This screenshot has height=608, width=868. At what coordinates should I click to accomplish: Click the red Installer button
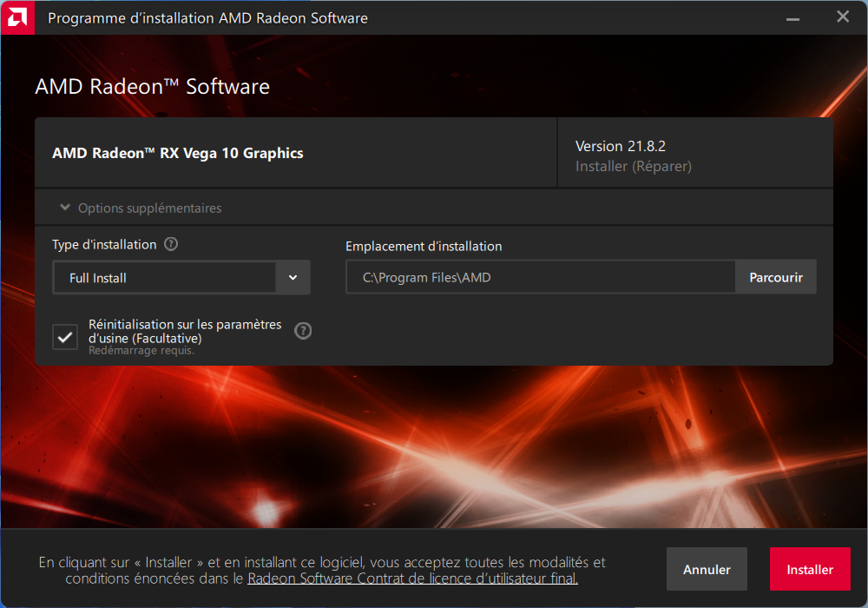coord(810,569)
